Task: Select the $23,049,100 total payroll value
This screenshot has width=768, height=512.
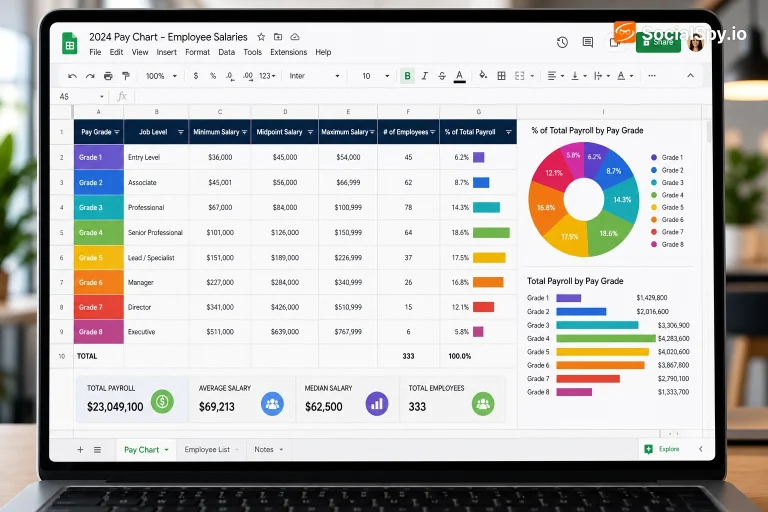Action: click(115, 407)
